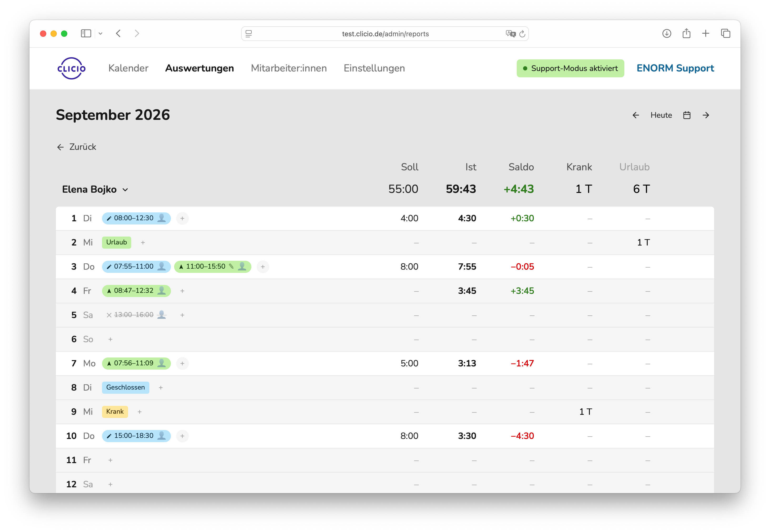Expand Elena Bojko employee dropdown

95,189
